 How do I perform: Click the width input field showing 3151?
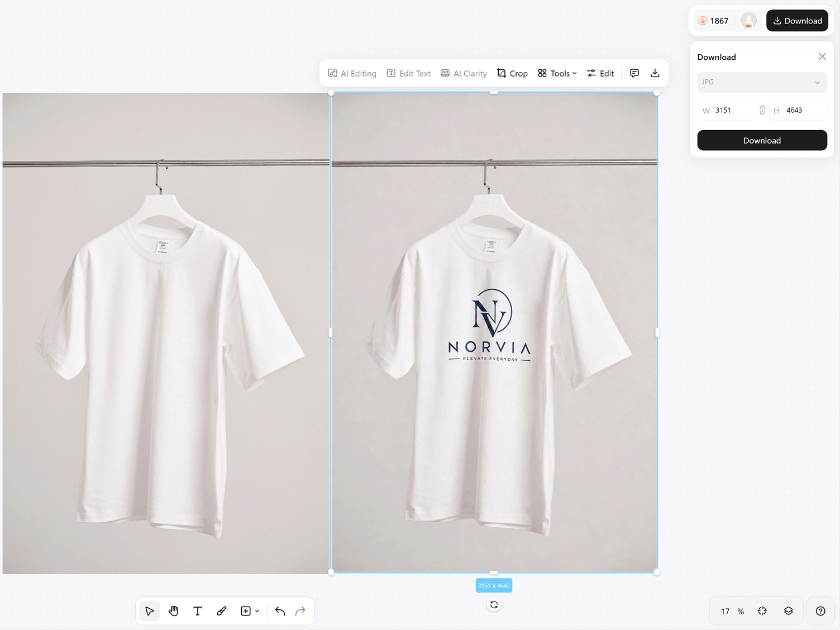pos(727,110)
